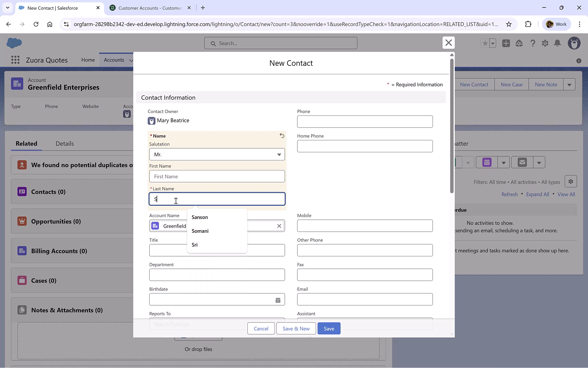Create a new event via calendar icon
Viewport: 588px width, 368px height.
click(486, 162)
